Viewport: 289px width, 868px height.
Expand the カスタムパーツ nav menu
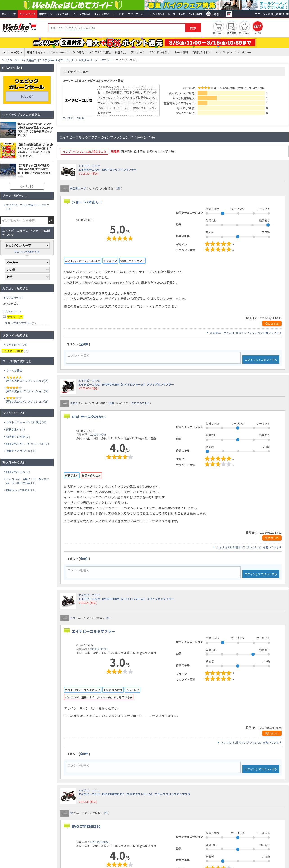click(x=58, y=52)
